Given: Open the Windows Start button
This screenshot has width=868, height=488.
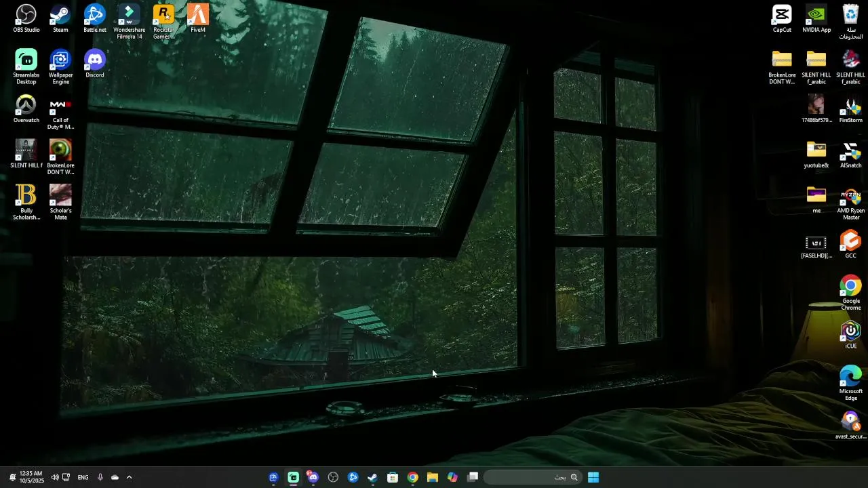Looking at the screenshot, I should [593, 477].
